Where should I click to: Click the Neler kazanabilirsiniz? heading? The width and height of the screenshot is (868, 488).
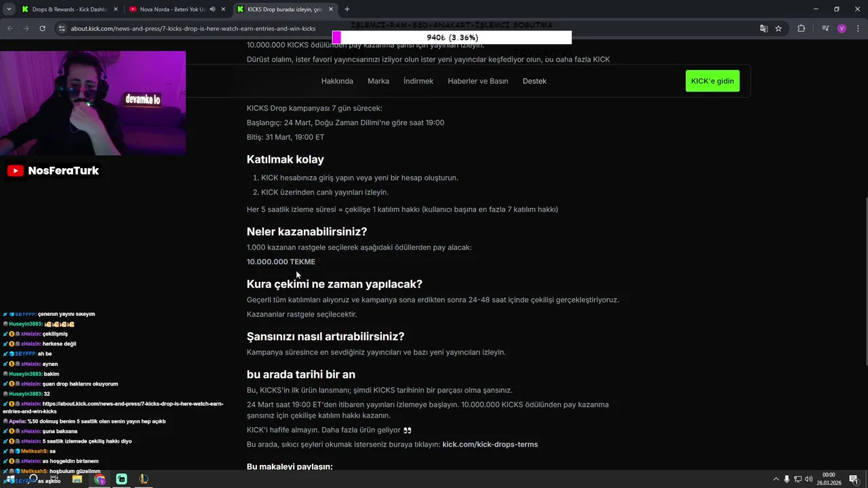[x=307, y=232]
